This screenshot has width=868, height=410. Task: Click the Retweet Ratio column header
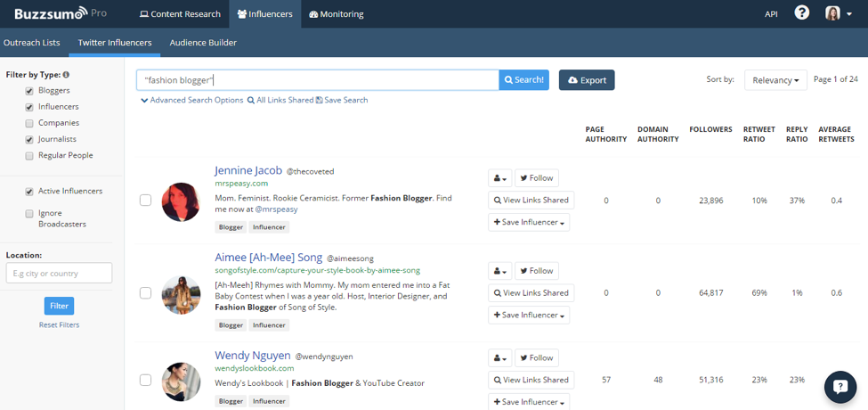pyautogui.click(x=759, y=134)
